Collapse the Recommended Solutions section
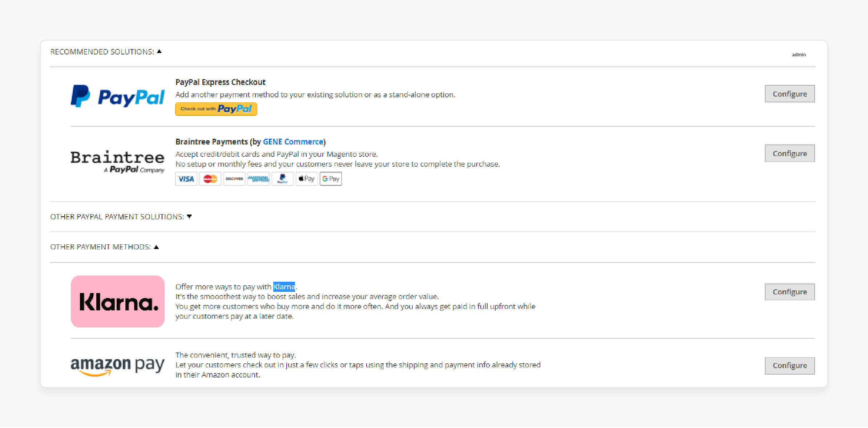The image size is (868, 428). (106, 52)
